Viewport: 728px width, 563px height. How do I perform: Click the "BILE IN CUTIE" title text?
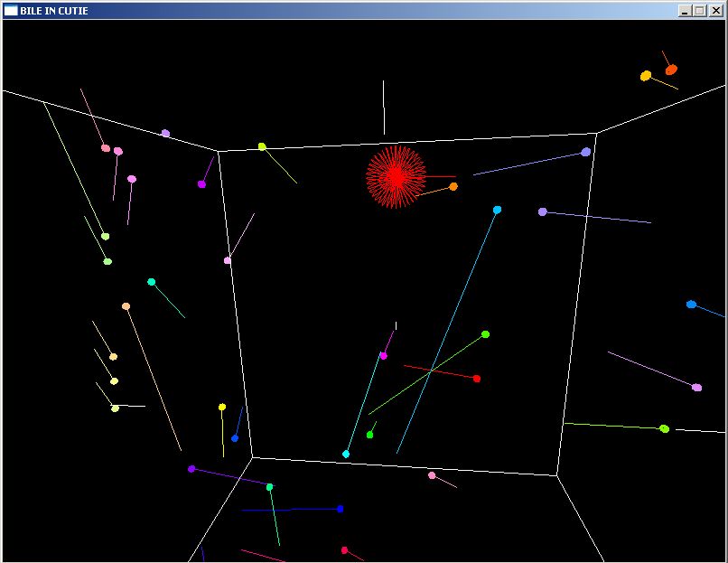54,11
